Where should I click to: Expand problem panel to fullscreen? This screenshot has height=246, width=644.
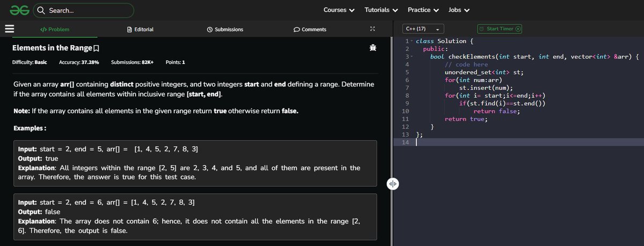[373, 29]
